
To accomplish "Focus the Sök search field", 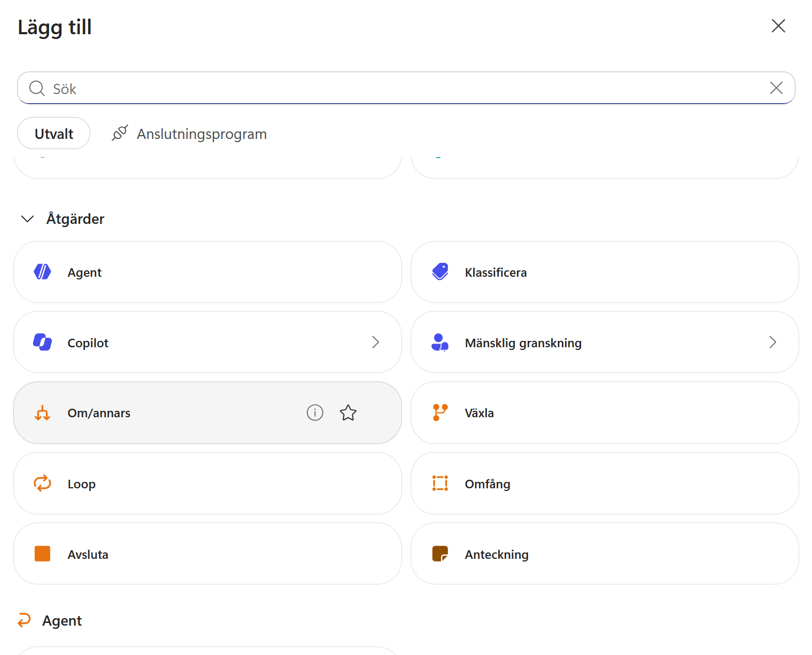I will click(x=406, y=88).
